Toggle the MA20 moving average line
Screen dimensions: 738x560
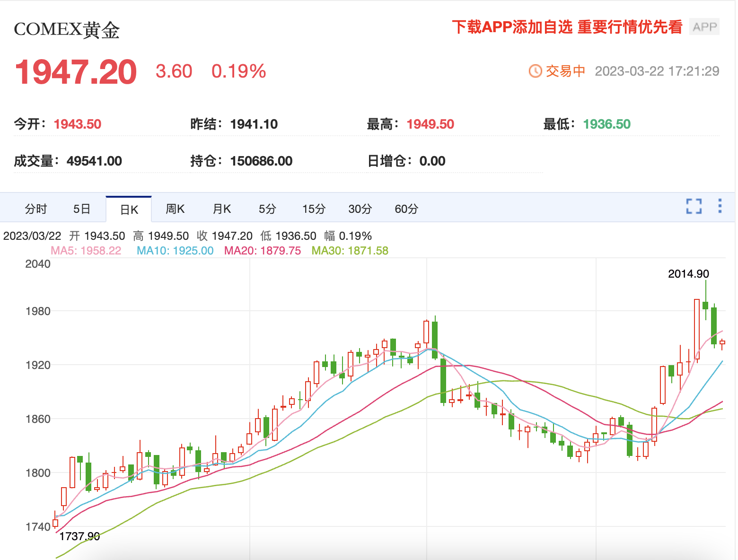(262, 251)
